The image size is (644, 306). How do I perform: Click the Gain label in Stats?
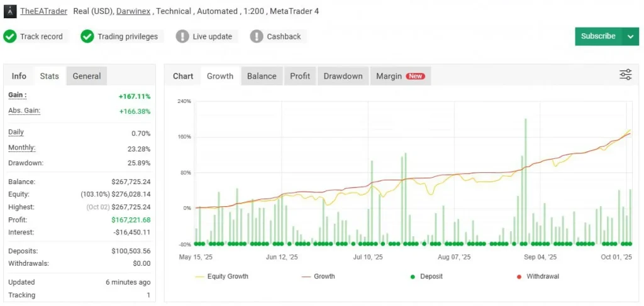(17, 95)
